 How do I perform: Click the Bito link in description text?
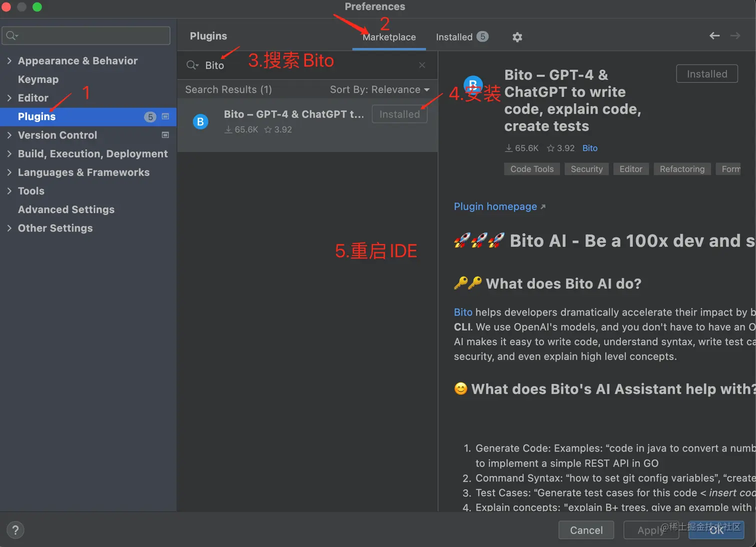[463, 312]
